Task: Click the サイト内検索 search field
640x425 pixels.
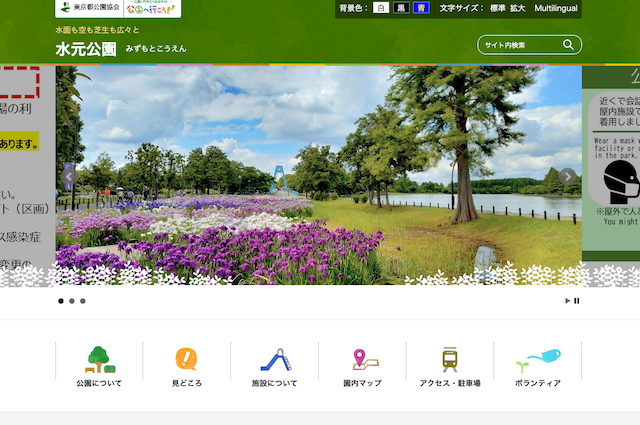Action: pos(518,45)
